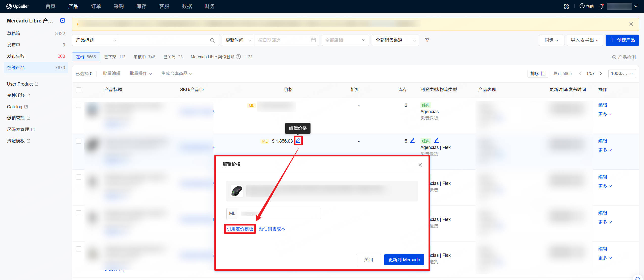Switch to the 已下架 tab
This screenshot has width=644, height=280.
[115, 57]
